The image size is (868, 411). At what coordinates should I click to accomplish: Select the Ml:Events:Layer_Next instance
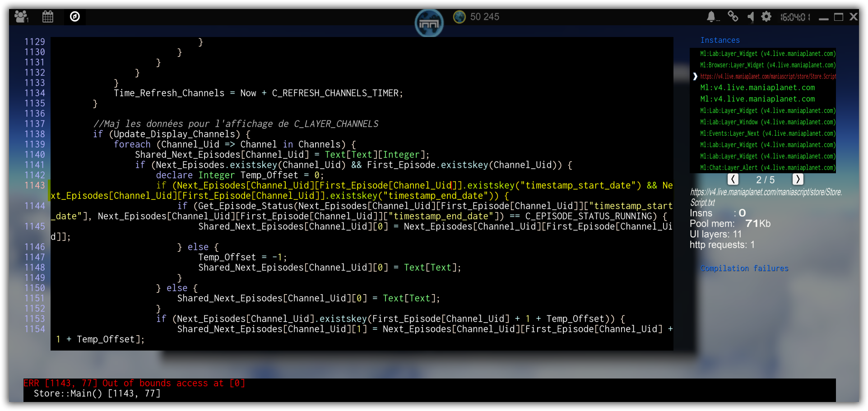point(767,134)
